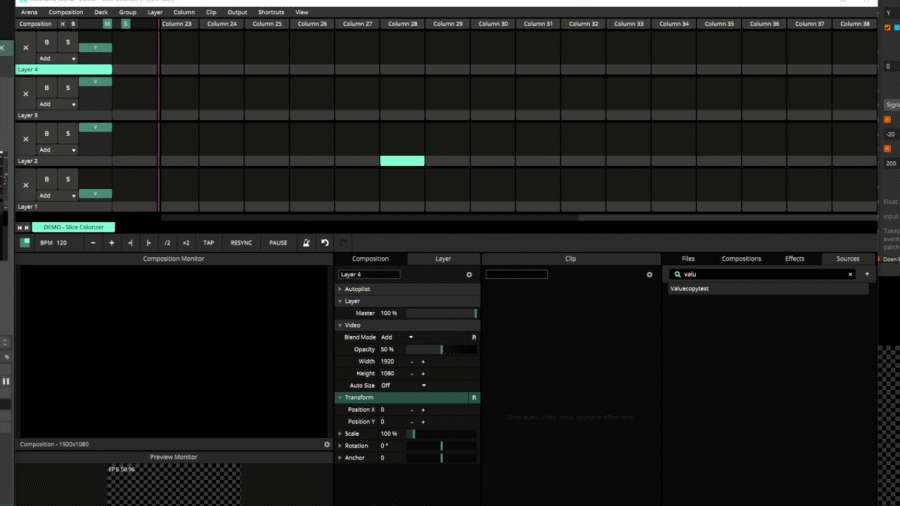Viewport: 900px width, 506px height.
Task: Toggle bypass B on Layer 4
Action: (x=47, y=42)
